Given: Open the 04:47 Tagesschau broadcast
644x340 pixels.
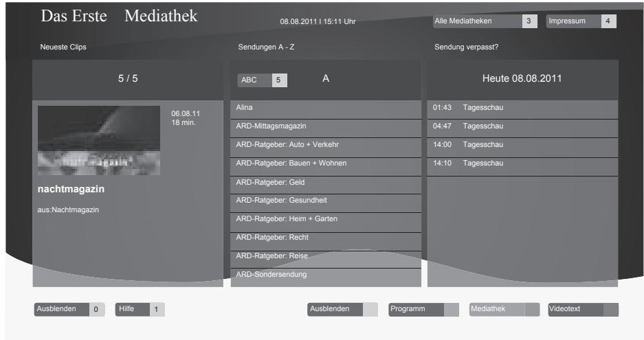Looking at the screenshot, I should point(522,128).
